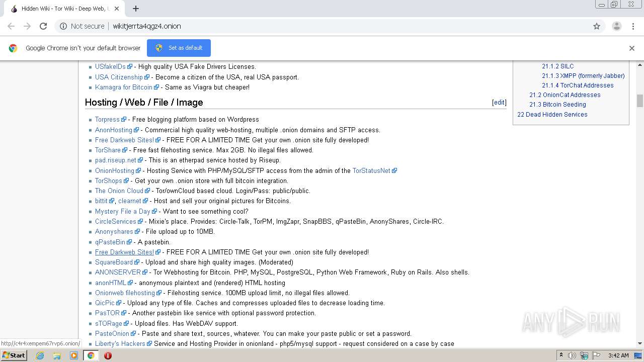Click the Set as default button
644x362 pixels.
[x=179, y=48]
